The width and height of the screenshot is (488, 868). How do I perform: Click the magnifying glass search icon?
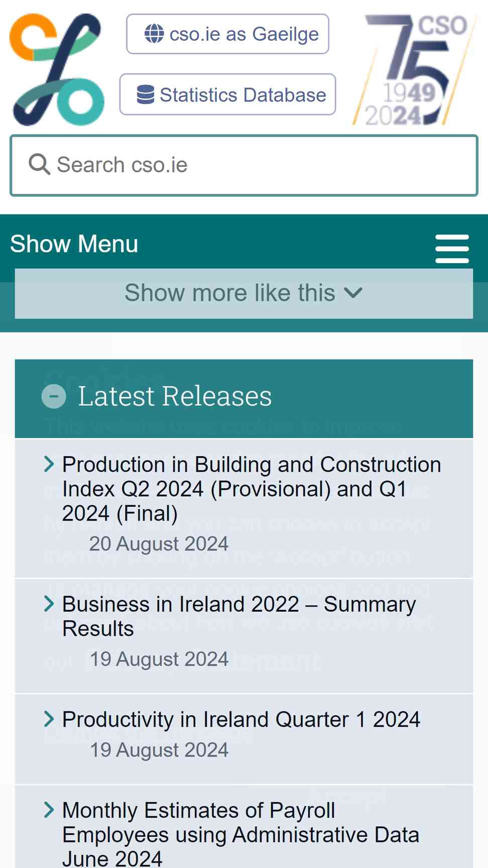click(39, 164)
